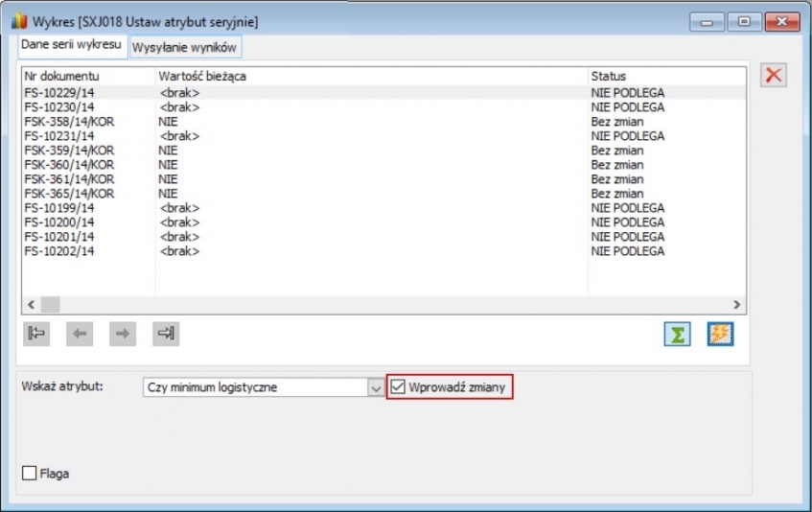
Task: Click the <brak> value for FS-10199/14
Action: [179, 208]
